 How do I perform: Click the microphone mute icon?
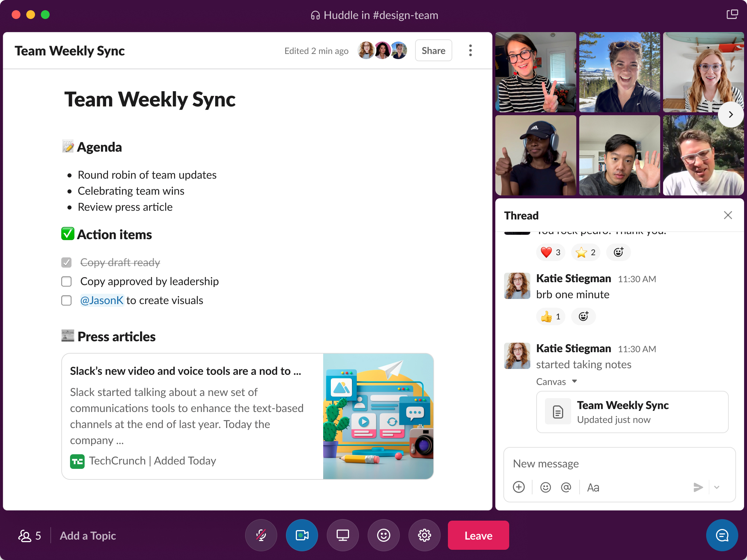pyautogui.click(x=262, y=535)
